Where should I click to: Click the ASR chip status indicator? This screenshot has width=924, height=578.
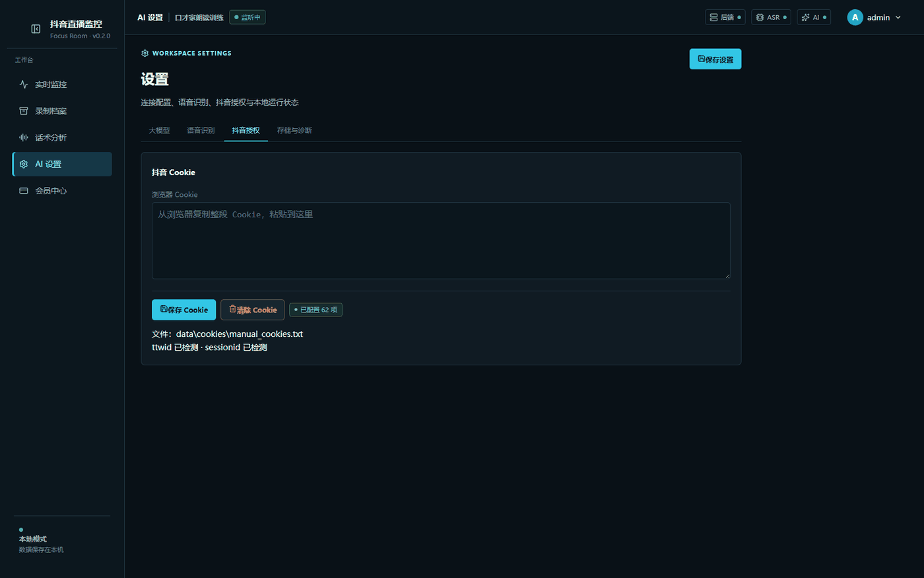(771, 17)
